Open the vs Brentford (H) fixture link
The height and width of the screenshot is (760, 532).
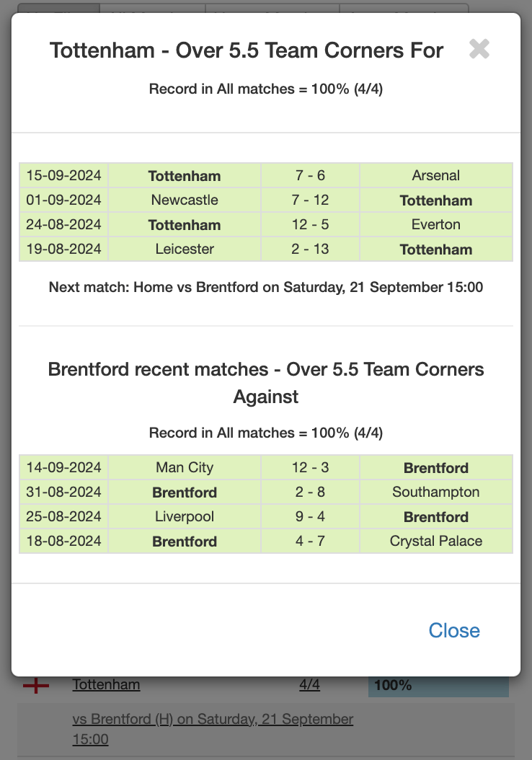(x=213, y=728)
